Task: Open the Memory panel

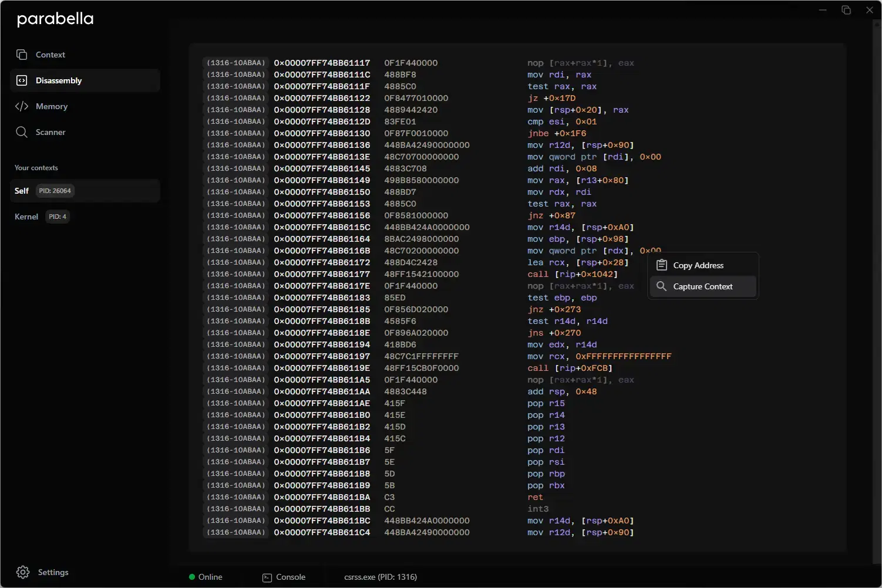Action: click(50, 106)
